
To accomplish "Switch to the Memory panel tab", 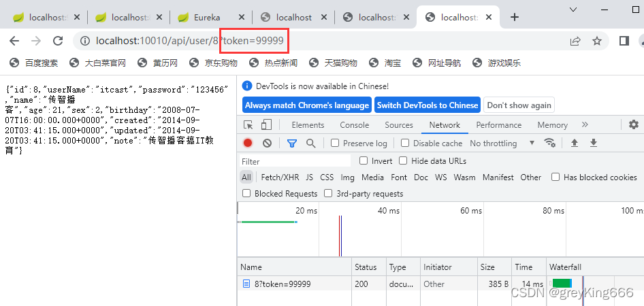I will [552, 124].
